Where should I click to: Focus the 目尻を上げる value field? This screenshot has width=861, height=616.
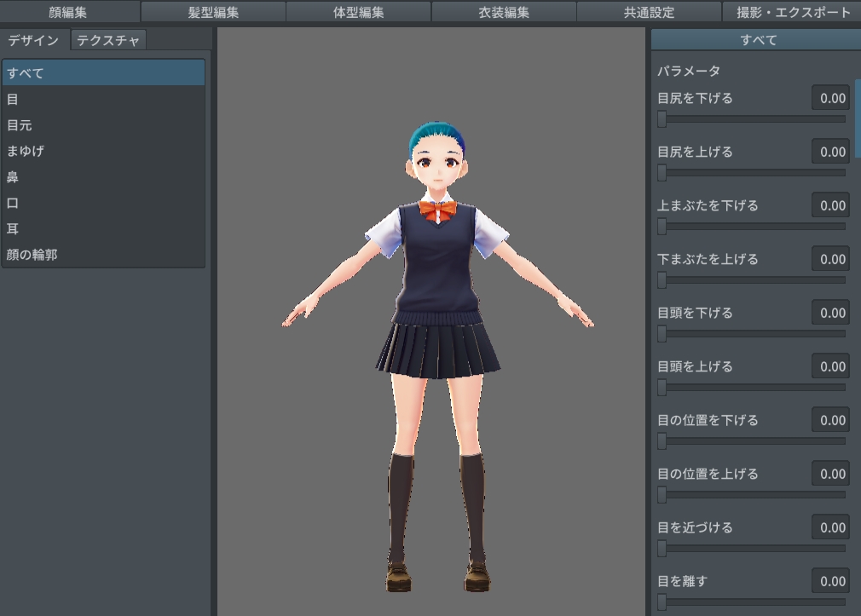point(831,152)
